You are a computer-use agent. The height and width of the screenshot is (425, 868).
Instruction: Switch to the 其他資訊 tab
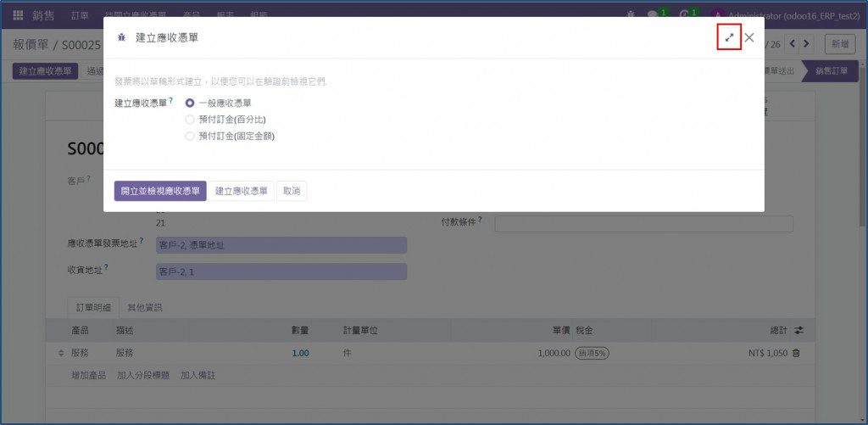tap(145, 308)
